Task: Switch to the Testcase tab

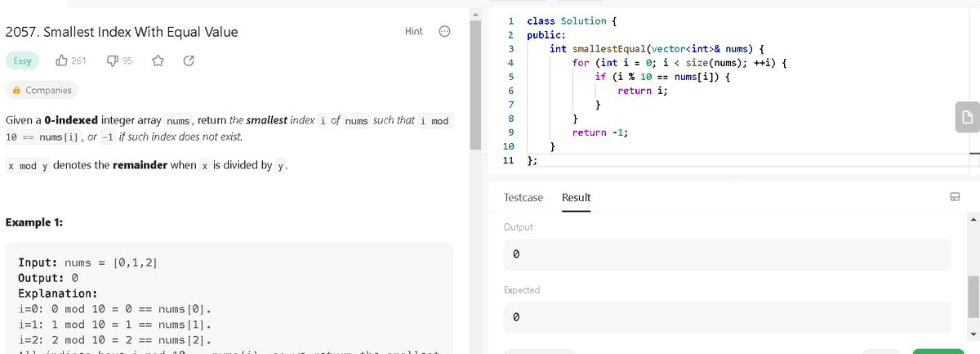Action: coord(523,198)
